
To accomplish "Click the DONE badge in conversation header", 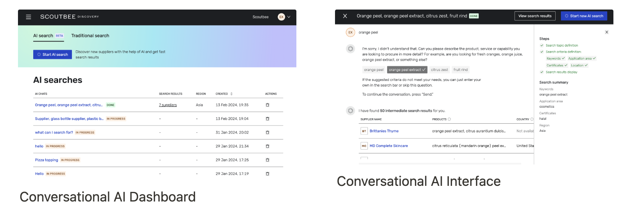I will click(x=474, y=16).
